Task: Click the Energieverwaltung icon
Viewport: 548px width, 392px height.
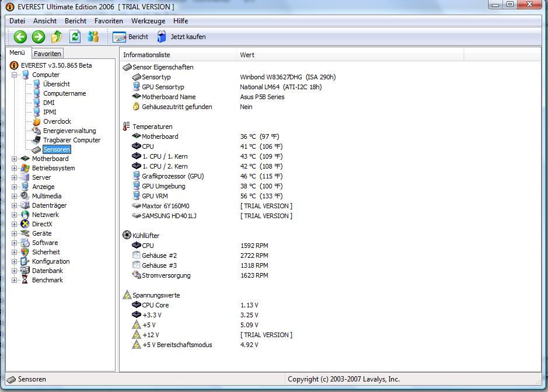Action: tap(36, 131)
